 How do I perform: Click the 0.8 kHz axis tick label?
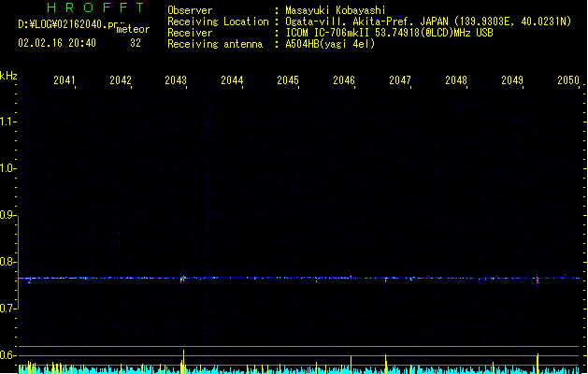click(7, 262)
